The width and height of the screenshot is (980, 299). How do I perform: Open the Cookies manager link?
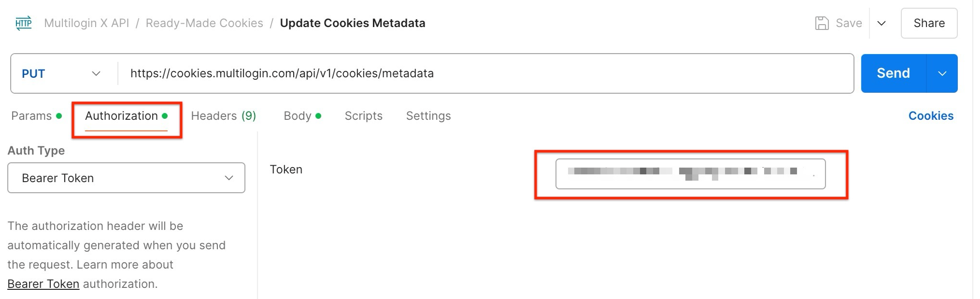(931, 115)
